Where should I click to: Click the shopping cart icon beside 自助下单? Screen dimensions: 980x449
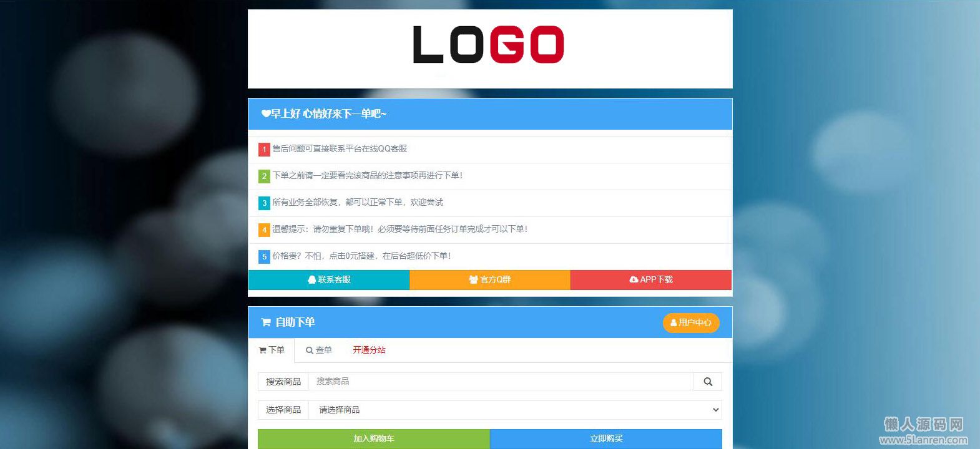266,322
